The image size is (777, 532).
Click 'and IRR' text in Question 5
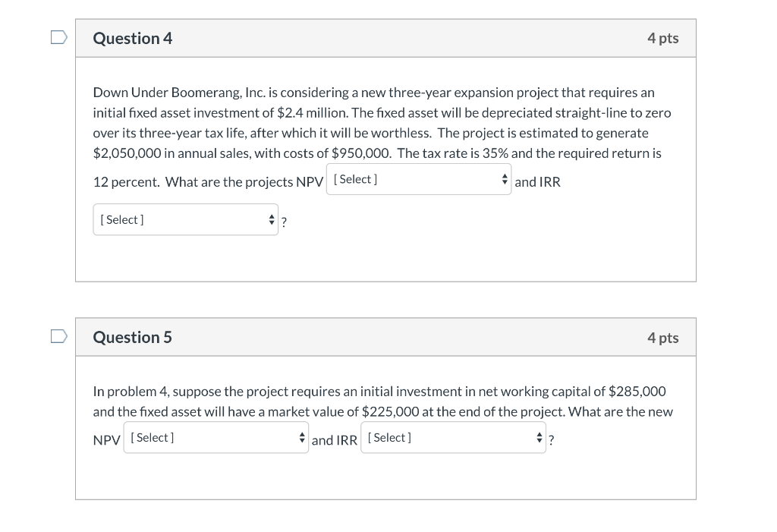coord(334,440)
